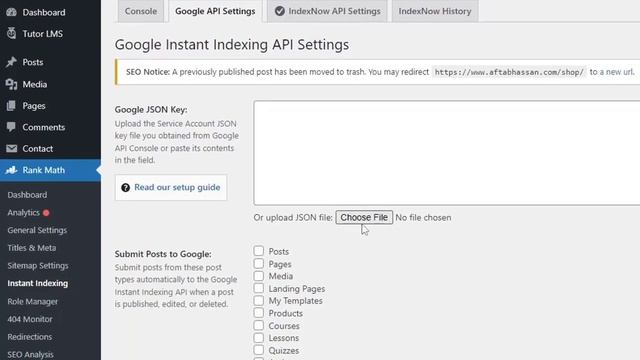Go to Rank Math Dashboard submenu

coord(27,195)
